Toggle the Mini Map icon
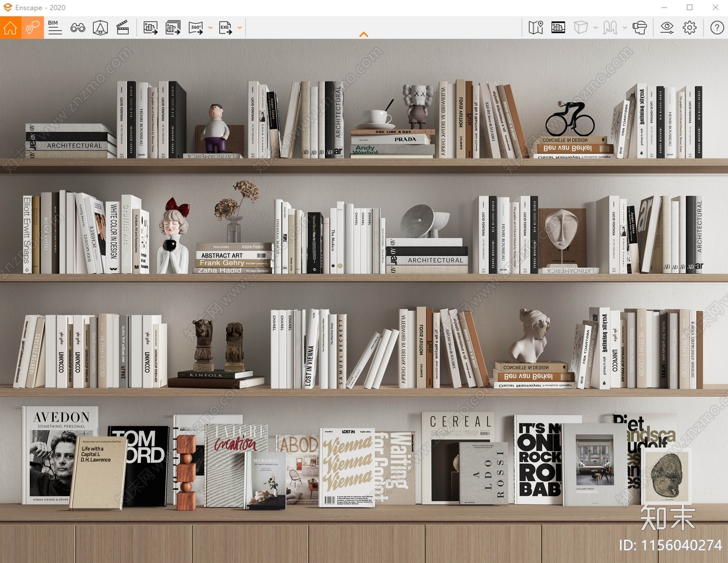Image resolution: width=728 pixels, height=563 pixels. pyautogui.click(x=536, y=28)
